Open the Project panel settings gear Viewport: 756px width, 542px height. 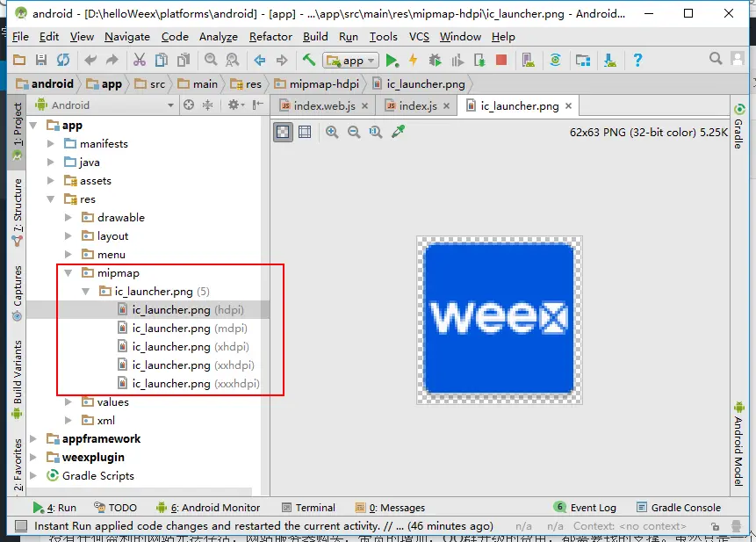point(235,105)
